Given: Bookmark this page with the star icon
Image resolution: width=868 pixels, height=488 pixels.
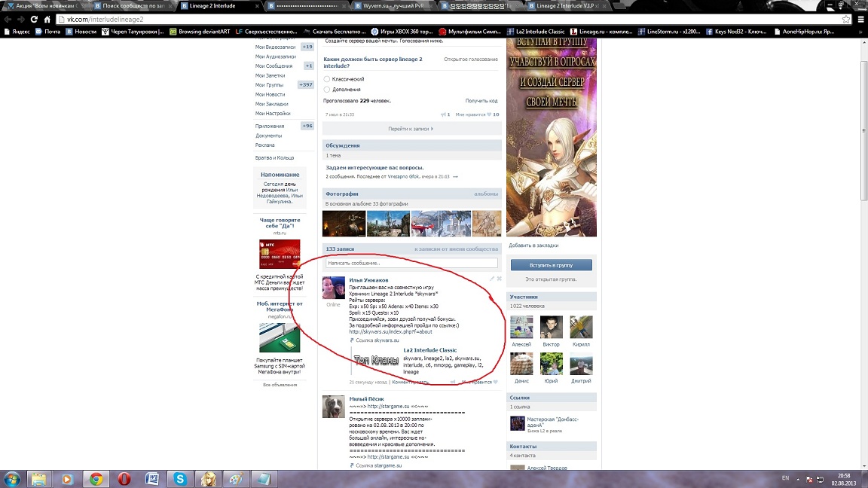Looking at the screenshot, I should pos(846,20).
